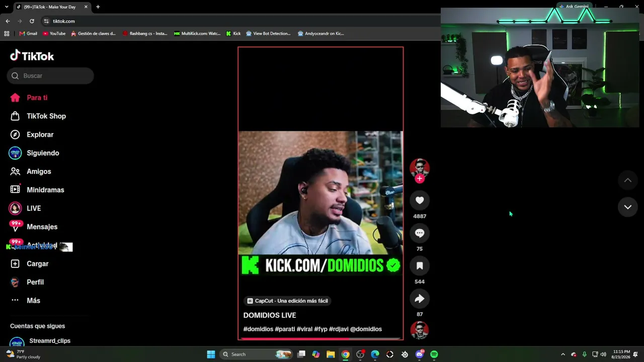Open the sound disc avatar below share
Viewport: 644px width, 362px height.
420,330
